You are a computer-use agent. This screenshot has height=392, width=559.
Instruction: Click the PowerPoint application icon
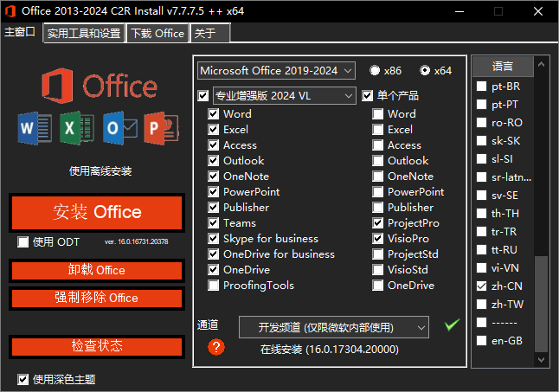(162, 128)
